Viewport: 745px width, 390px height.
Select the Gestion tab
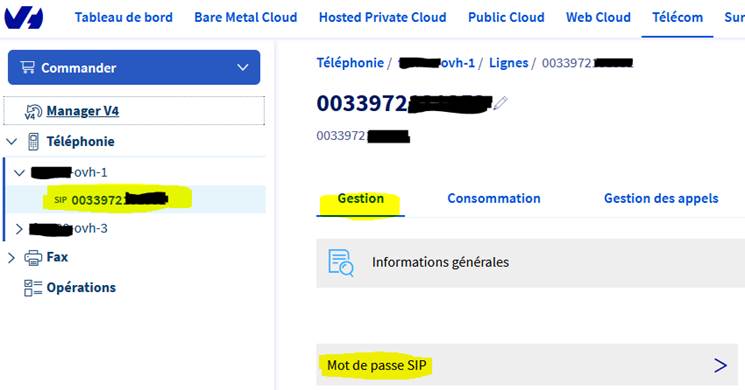click(361, 199)
